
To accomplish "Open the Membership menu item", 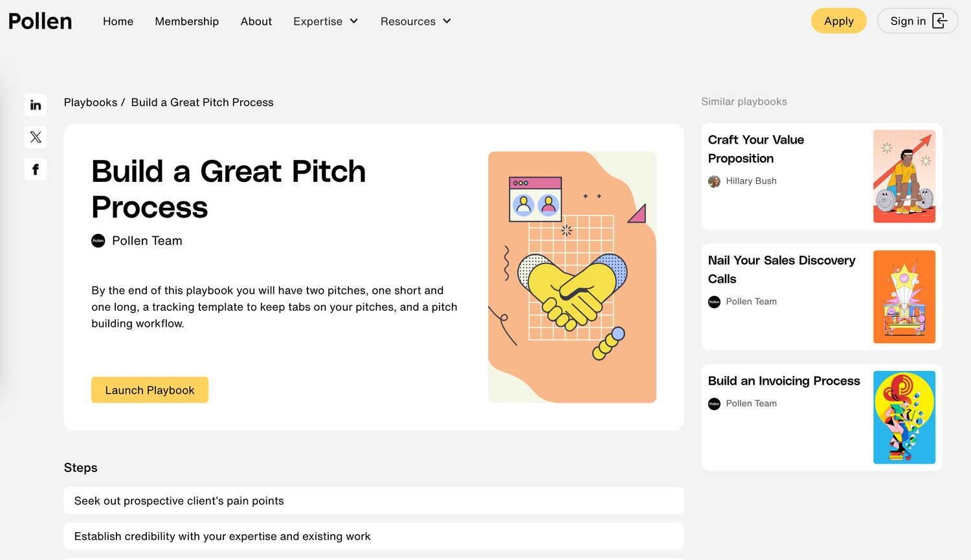I will coord(187,21).
